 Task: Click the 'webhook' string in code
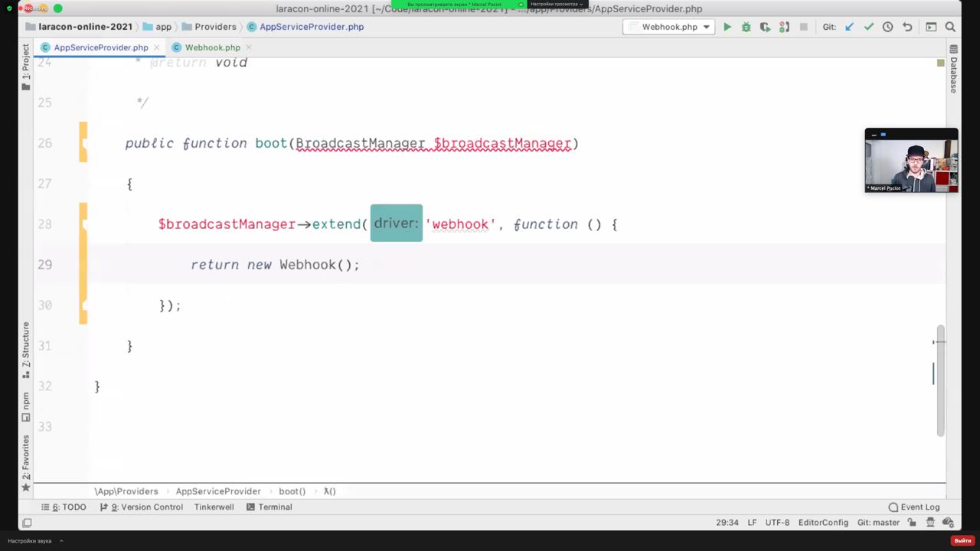pos(460,224)
